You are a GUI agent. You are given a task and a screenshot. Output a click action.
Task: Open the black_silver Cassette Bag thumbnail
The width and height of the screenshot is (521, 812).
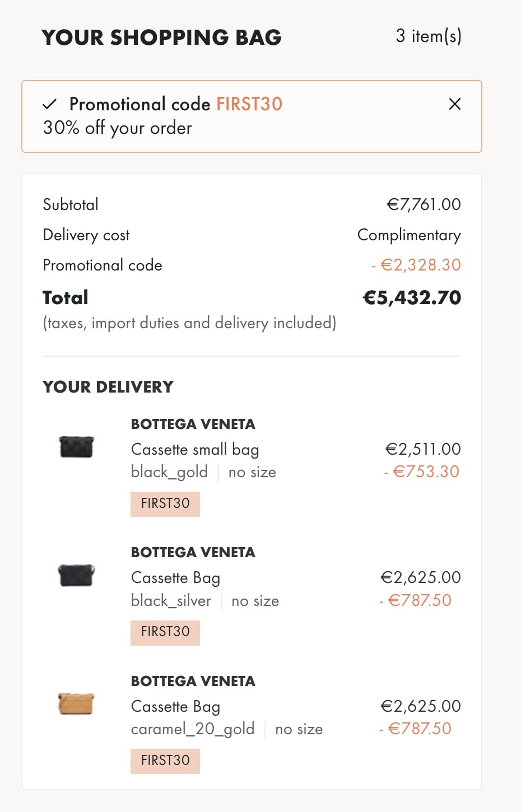click(76, 575)
